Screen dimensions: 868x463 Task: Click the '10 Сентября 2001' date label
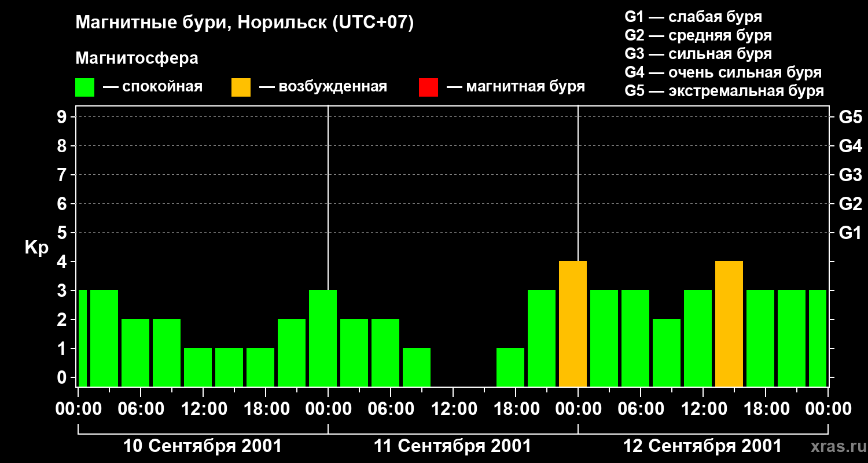point(203,446)
